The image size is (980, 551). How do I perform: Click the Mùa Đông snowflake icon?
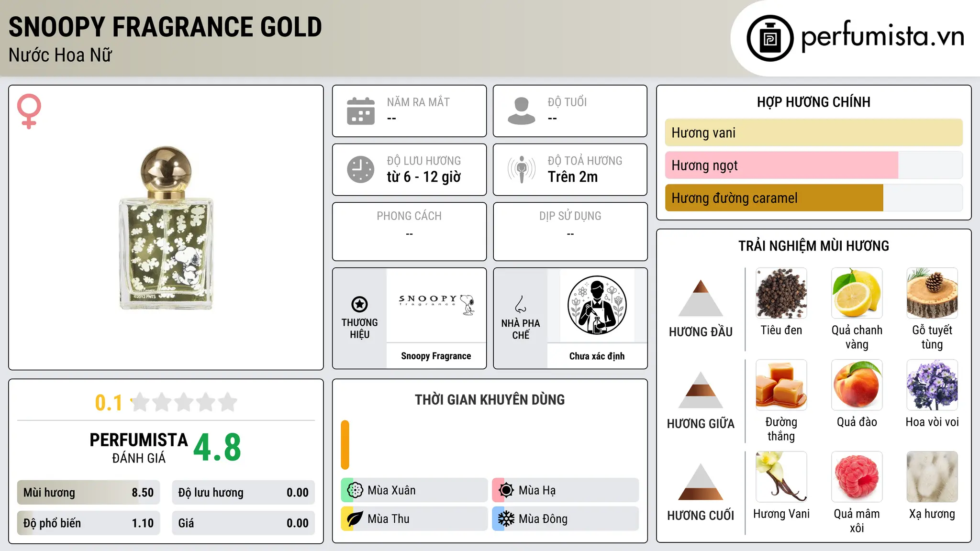[x=506, y=519]
